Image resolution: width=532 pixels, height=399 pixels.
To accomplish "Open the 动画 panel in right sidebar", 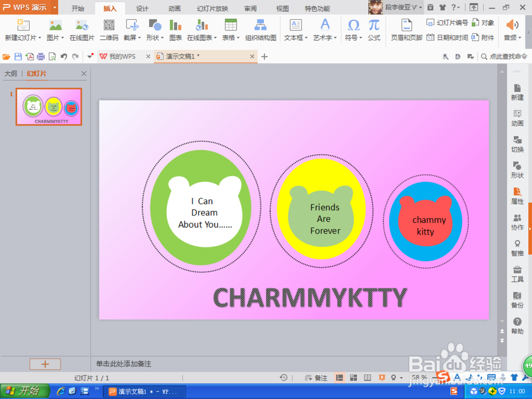I will [517, 119].
